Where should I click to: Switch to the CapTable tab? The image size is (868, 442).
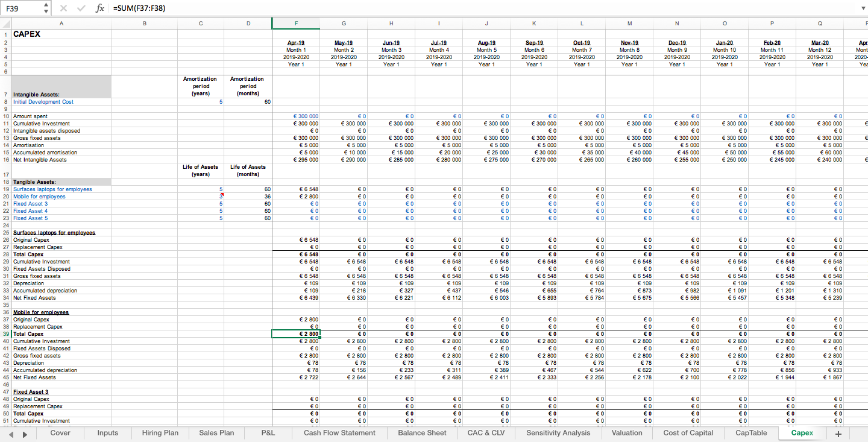tap(750, 433)
